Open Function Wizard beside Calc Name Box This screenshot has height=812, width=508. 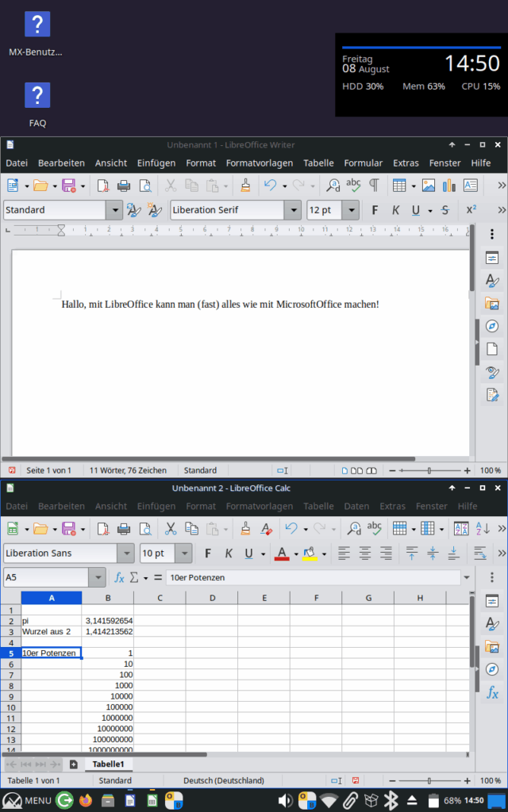(x=119, y=577)
